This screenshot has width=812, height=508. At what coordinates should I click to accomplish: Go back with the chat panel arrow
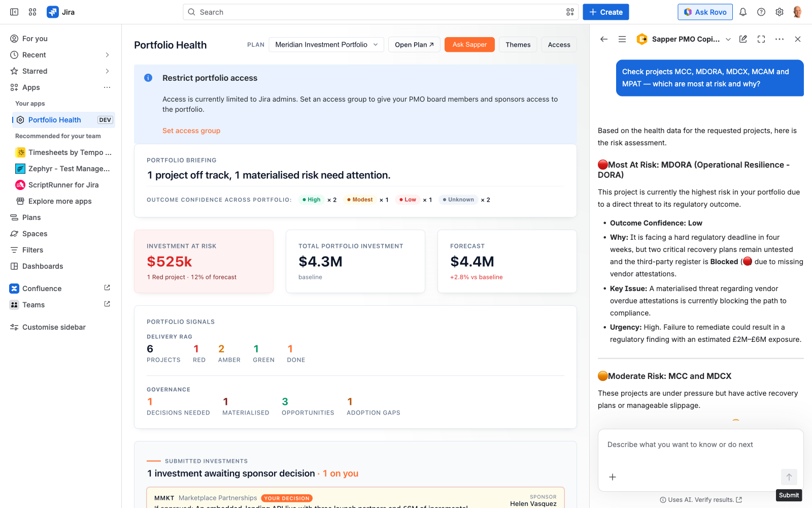click(x=604, y=39)
